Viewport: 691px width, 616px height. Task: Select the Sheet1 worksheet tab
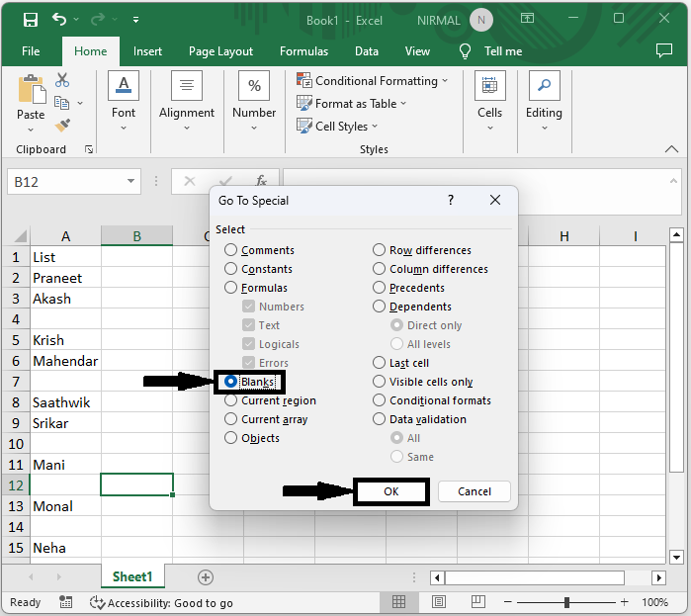pyautogui.click(x=132, y=576)
